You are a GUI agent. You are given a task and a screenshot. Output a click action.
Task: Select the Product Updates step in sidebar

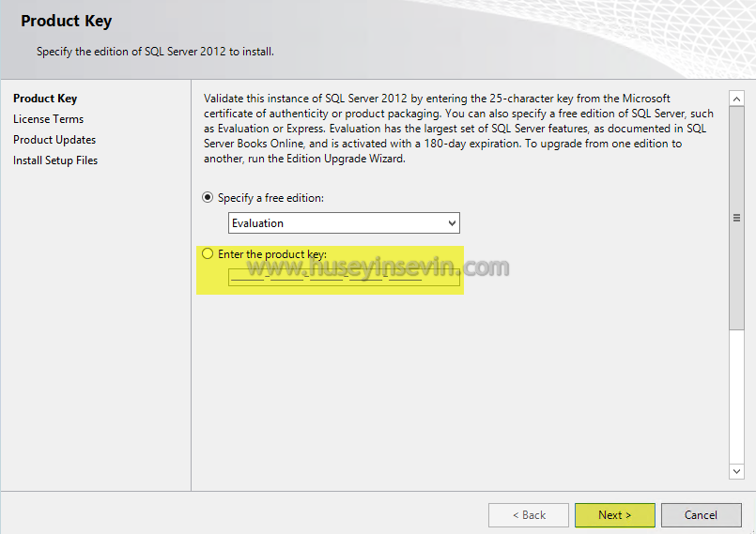click(x=54, y=140)
